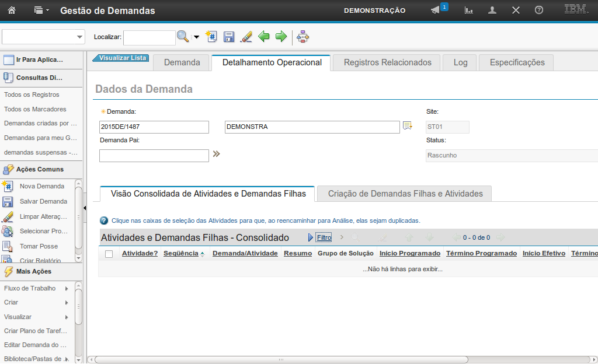Click Nova Demanda in Ações Comuns
The width and height of the screenshot is (598, 364).
coord(42,186)
